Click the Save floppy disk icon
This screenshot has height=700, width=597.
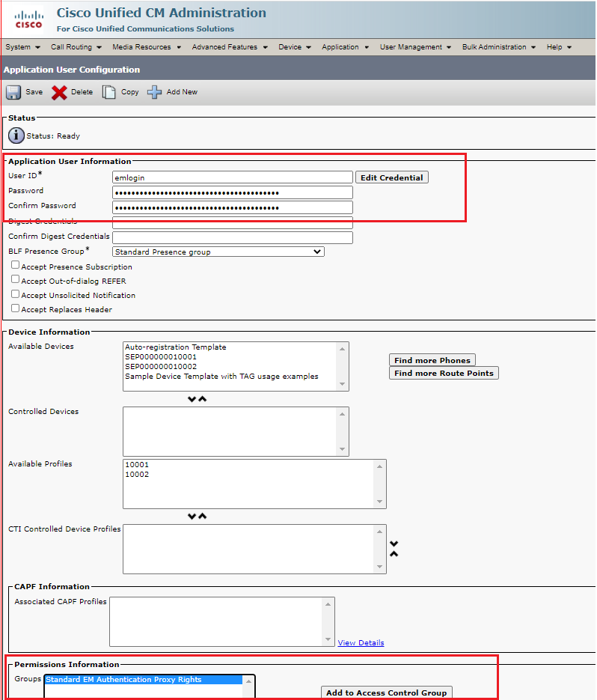coord(13,92)
